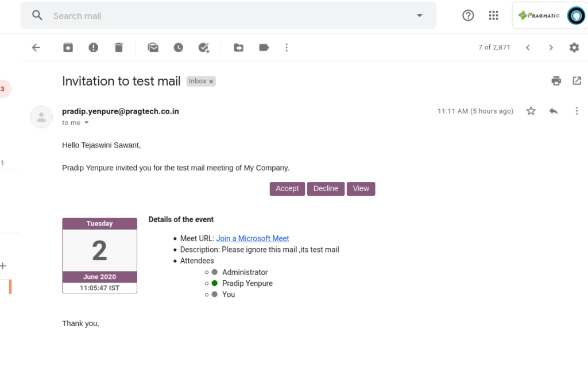Image resolution: width=588 pixels, height=372 pixels.
Task: Star the invitation message
Action: (x=531, y=111)
